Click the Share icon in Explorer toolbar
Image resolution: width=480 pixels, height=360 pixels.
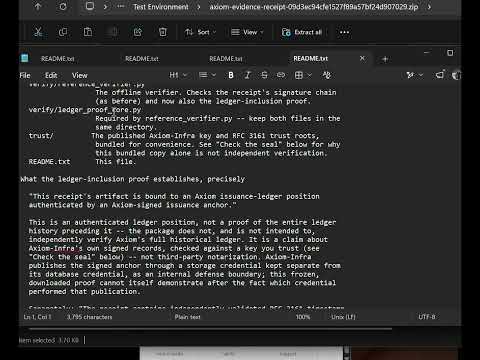pyautogui.click(x=138, y=32)
